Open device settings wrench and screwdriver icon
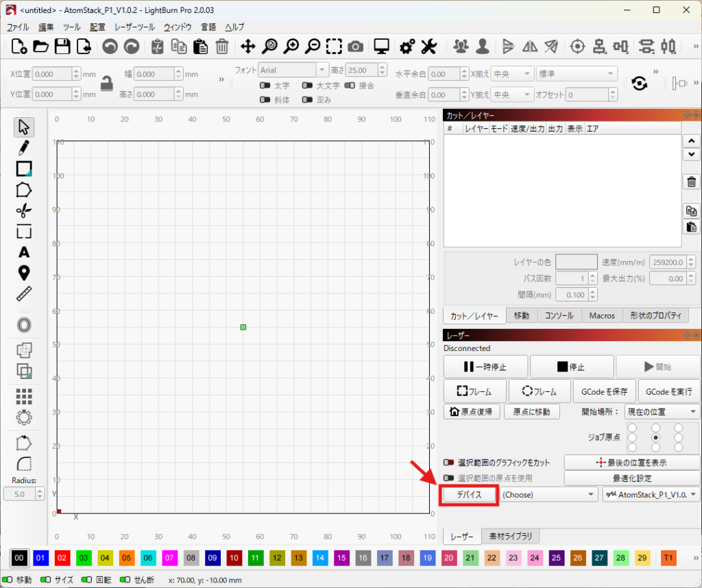The image size is (702, 588). point(428,46)
